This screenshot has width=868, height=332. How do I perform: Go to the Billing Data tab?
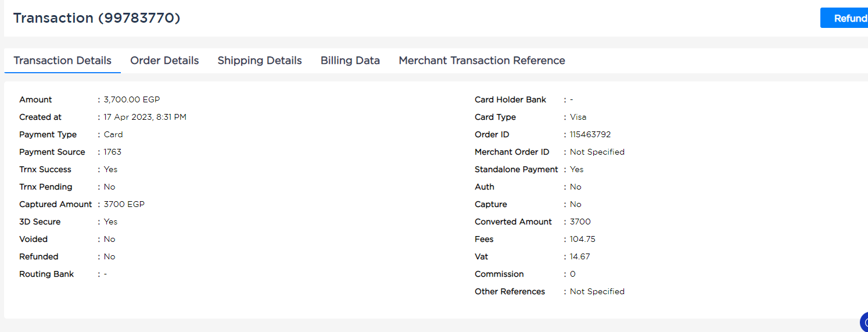(x=350, y=60)
